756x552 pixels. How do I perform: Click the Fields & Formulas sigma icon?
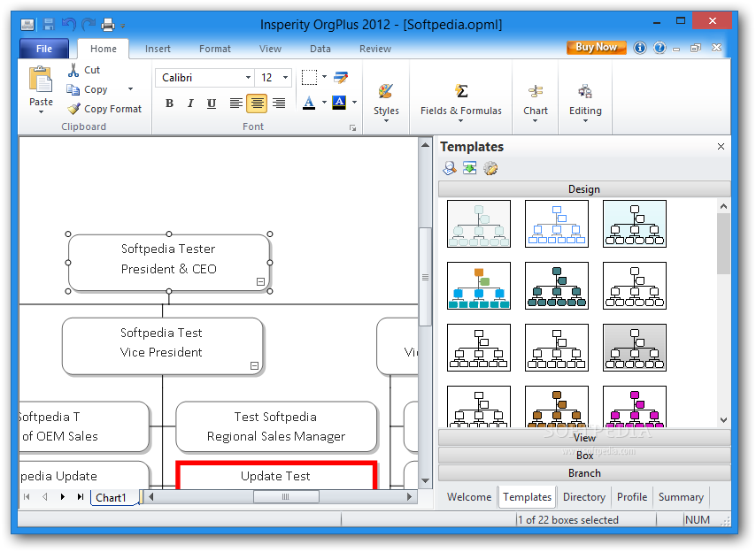click(461, 90)
